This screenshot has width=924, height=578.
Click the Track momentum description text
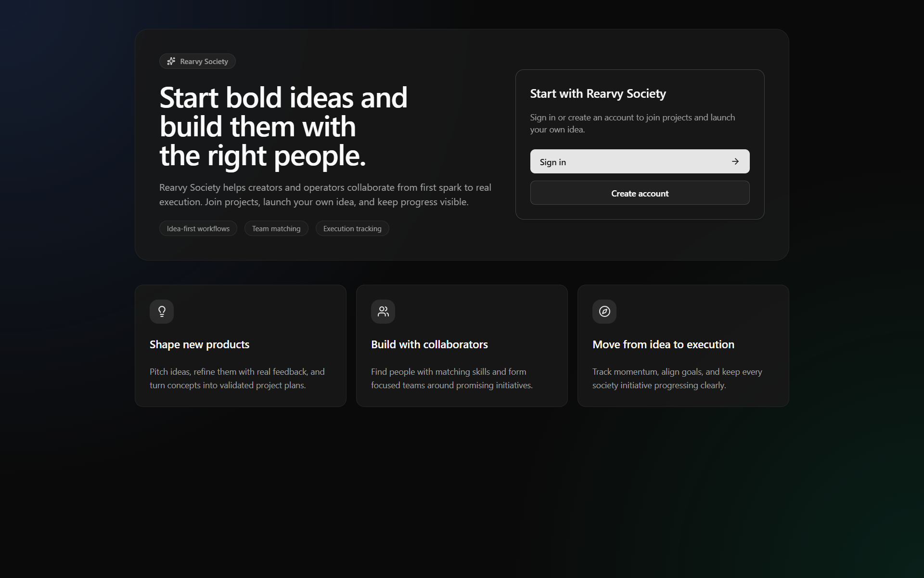[x=677, y=379]
